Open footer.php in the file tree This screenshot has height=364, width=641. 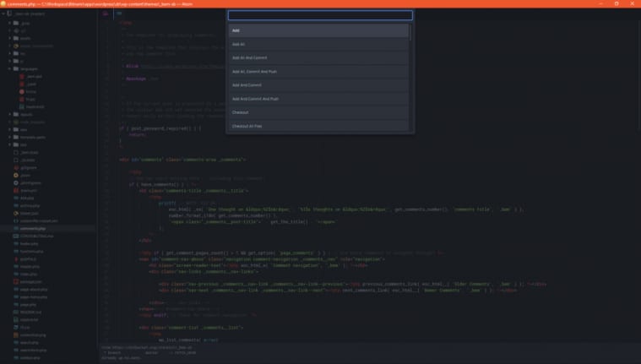point(29,244)
